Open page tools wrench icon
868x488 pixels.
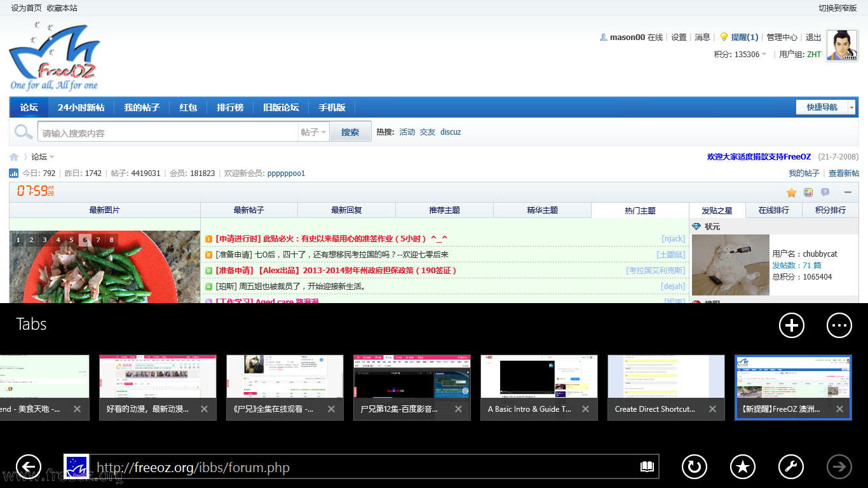tap(791, 467)
